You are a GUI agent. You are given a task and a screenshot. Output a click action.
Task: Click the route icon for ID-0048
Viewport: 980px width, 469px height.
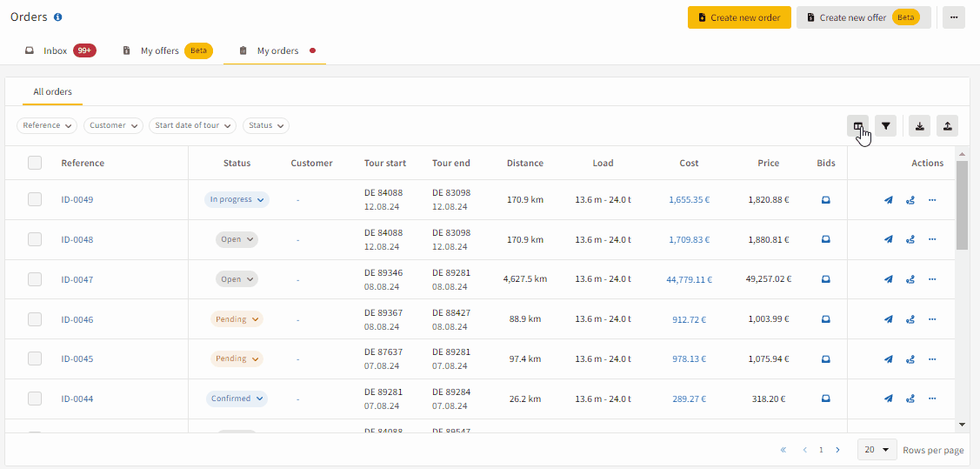(910, 239)
